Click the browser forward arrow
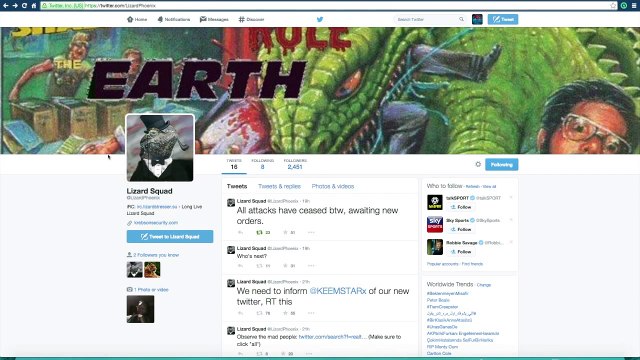 point(15,5)
